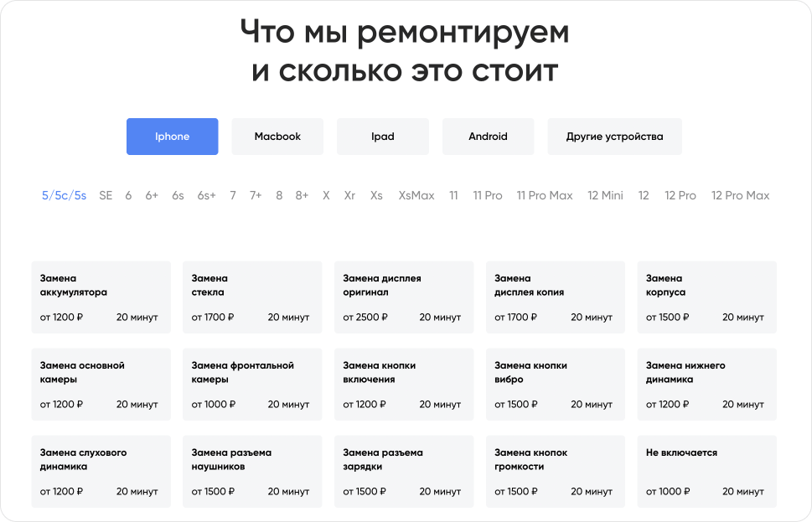Click '20 минут' in Замена корпуса card
This screenshot has width=812, height=522.
pyautogui.click(x=743, y=317)
